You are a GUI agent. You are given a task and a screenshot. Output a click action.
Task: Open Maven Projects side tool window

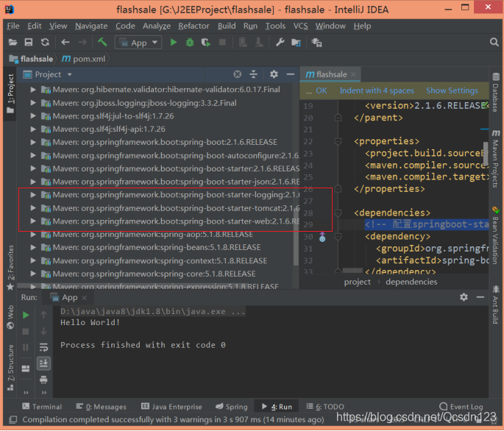coord(495,159)
